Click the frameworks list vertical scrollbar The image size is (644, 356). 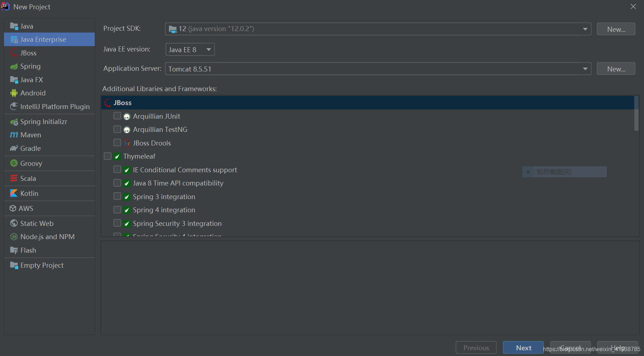click(x=636, y=114)
